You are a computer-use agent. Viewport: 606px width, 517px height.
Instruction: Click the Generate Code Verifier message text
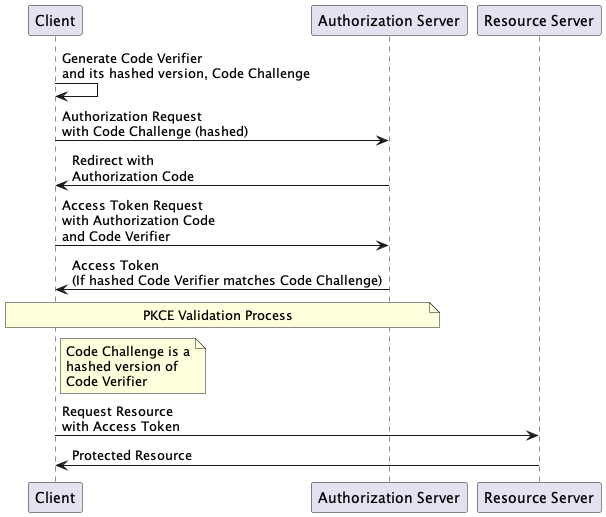[x=185, y=66]
